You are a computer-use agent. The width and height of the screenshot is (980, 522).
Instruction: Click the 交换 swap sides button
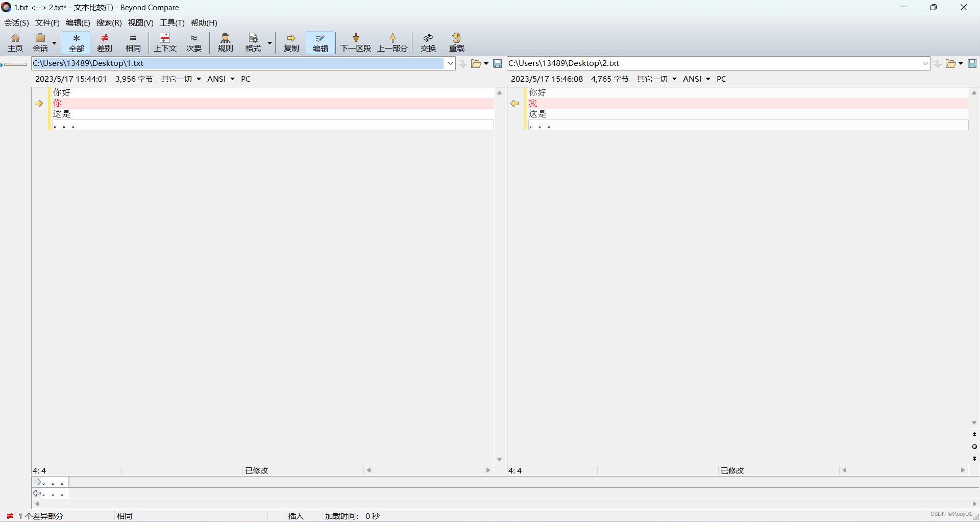428,42
